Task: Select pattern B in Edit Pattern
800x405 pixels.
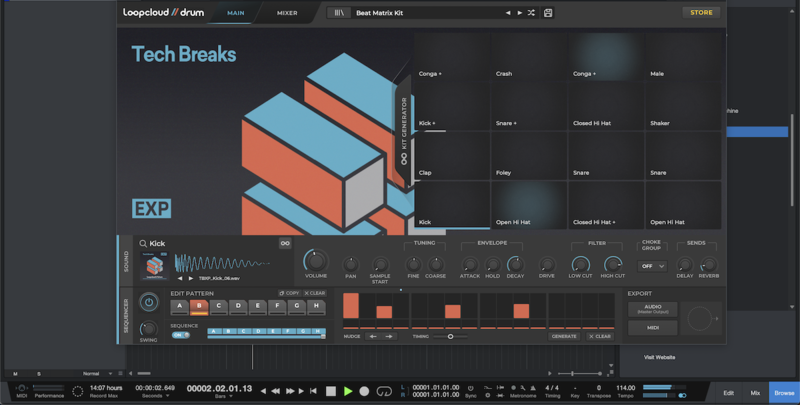Action: point(199,306)
